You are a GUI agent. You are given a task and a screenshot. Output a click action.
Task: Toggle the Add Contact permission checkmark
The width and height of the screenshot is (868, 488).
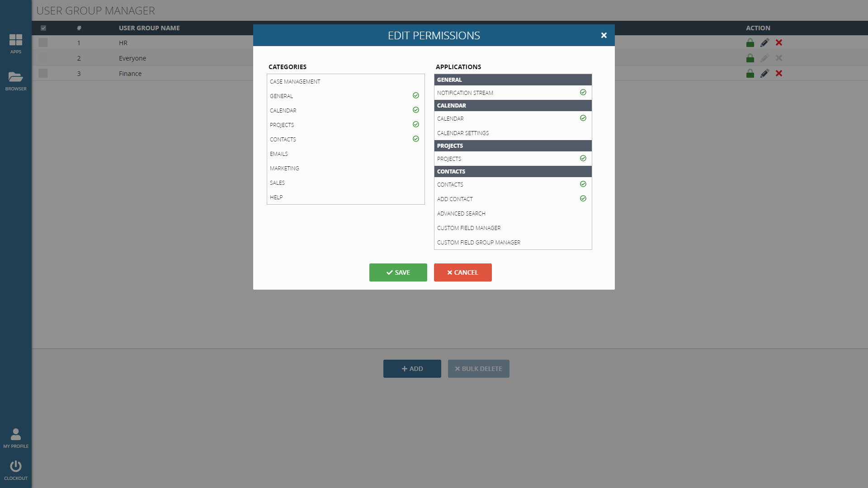(x=583, y=199)
